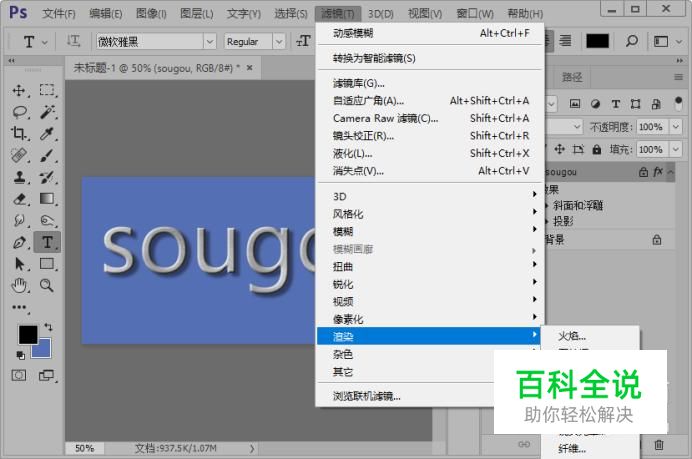
Task: Expand the status bar info arrow
Action: coord(252,448)
